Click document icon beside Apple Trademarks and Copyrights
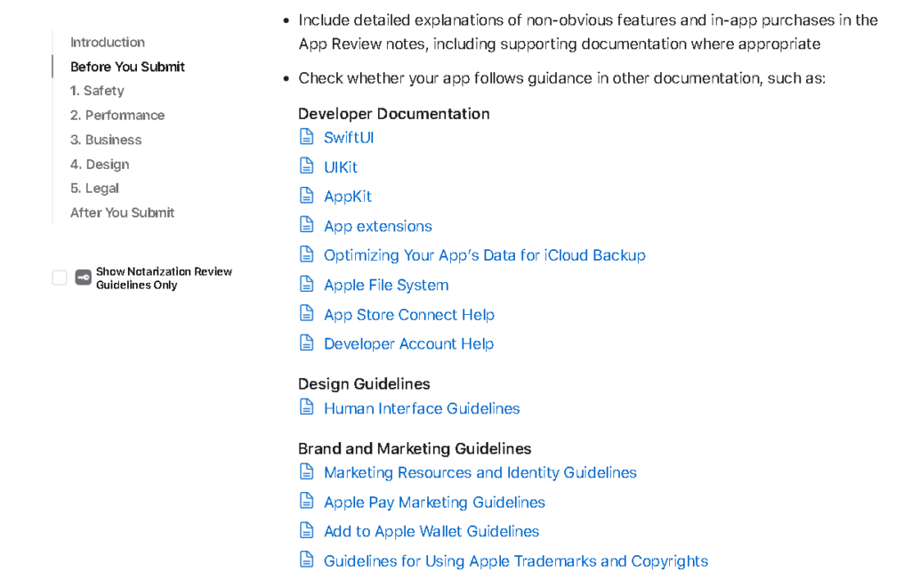The height and width of the screenshot is (588, 911). [306, 560]
